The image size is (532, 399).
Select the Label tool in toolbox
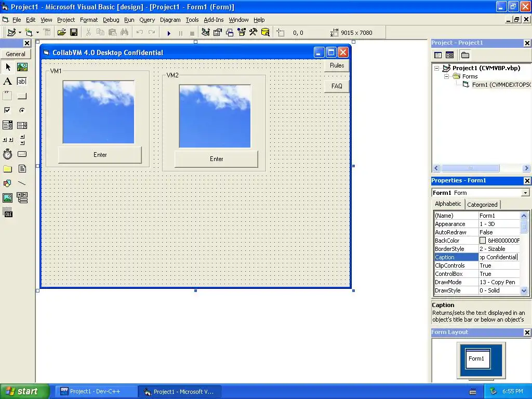coord(7,82)
